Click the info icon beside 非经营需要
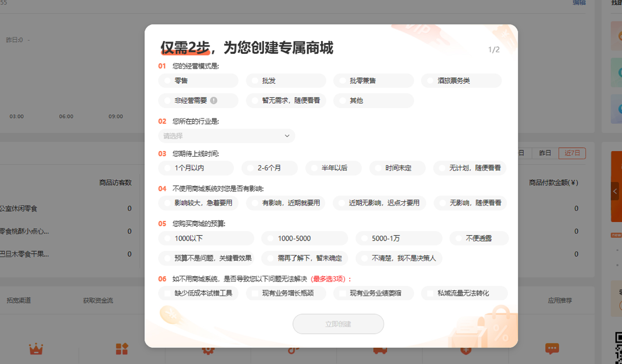The height and width of the screenshot is (364, 622). 214,100
